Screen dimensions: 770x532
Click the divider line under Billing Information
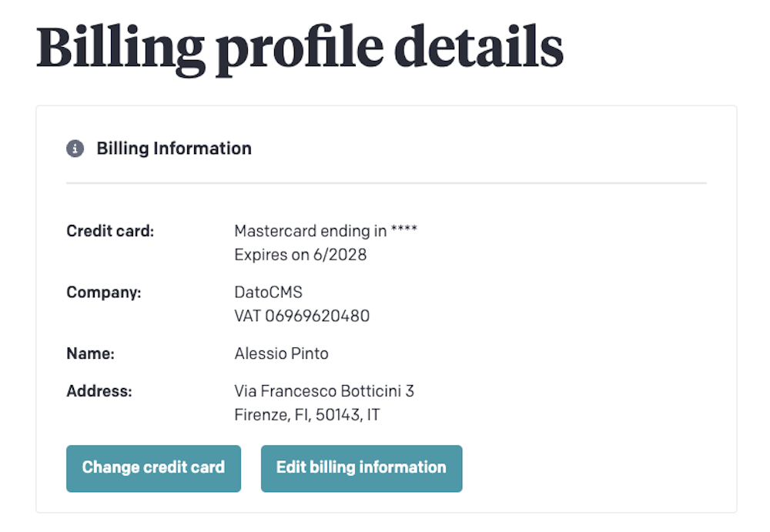[x=386, y=183]
